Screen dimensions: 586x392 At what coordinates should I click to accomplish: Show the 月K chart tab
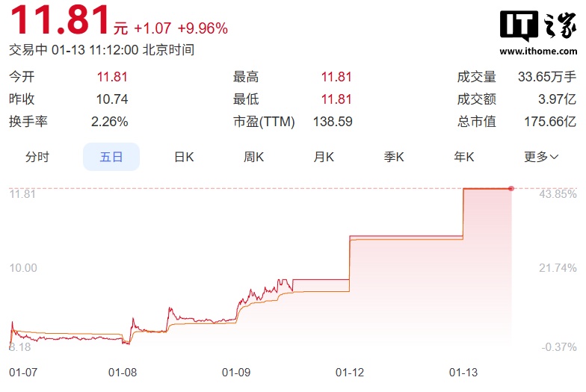click(x=324, y=157)
